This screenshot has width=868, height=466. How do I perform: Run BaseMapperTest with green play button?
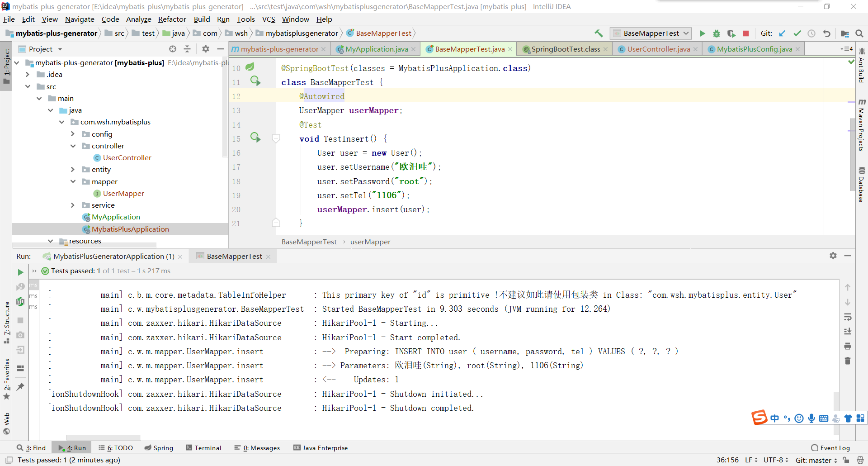point(702,33)
